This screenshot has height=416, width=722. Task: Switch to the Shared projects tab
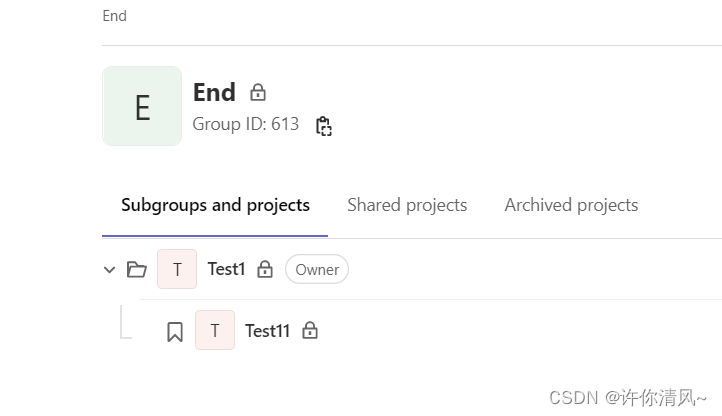[407, 205]
